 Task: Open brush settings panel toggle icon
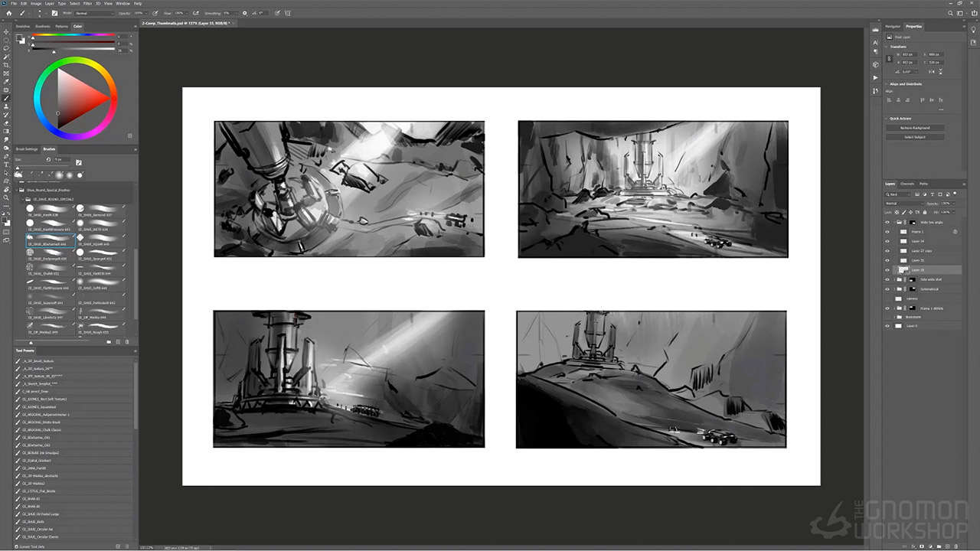54,13
